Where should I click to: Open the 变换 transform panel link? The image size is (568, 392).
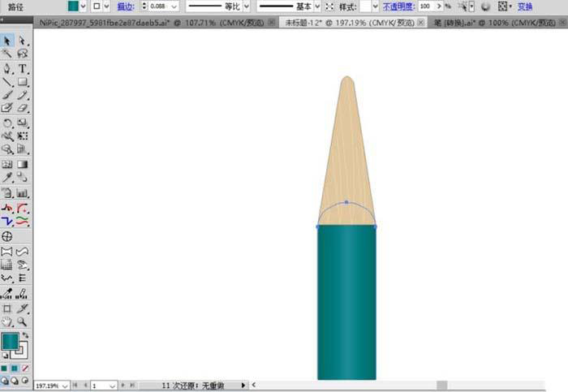point(525,6)
